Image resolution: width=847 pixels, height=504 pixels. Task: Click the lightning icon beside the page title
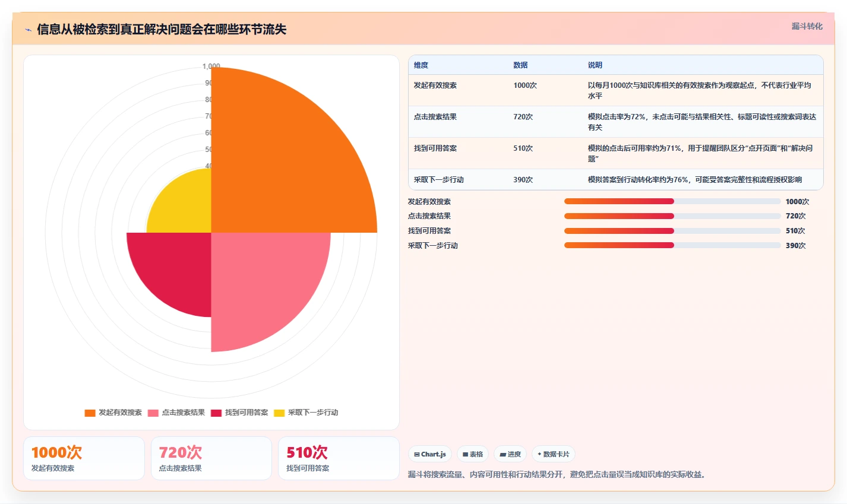coord(29,30)
